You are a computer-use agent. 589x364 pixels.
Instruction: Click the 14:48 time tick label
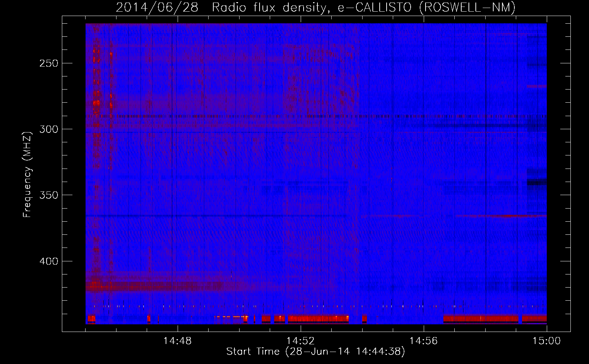click(178, 341)
